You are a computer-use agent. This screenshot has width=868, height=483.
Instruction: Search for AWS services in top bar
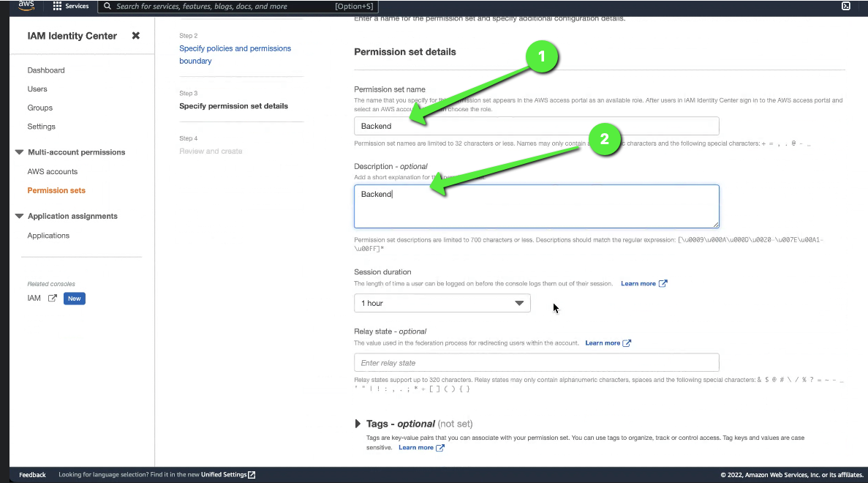(x=238, y=6)
